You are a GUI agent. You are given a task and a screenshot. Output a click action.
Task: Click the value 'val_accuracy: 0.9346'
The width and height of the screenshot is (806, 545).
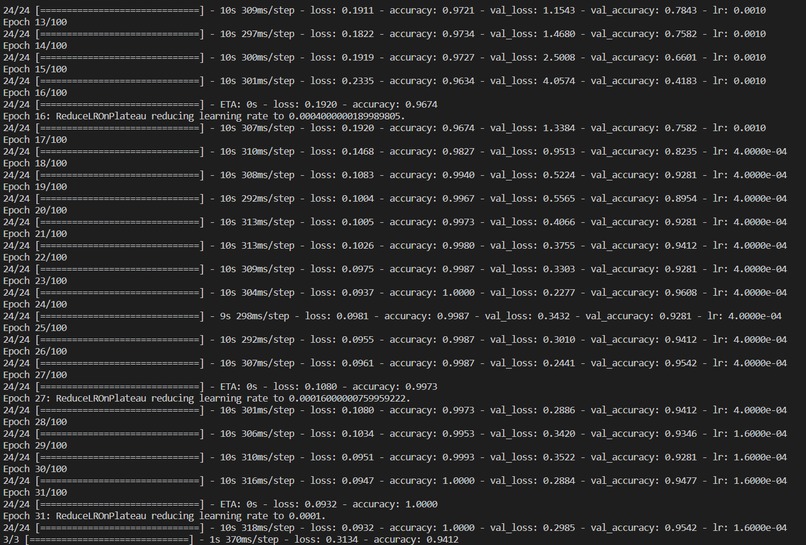tap(644, 434)
